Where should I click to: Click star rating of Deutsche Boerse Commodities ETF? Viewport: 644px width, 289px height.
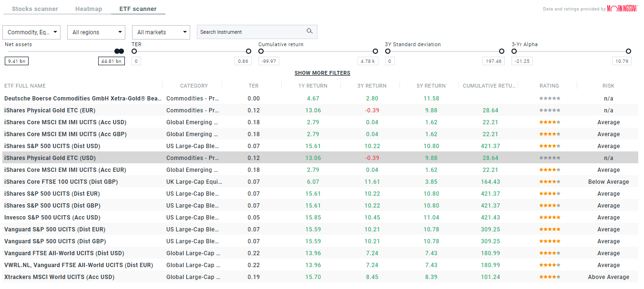[549, 98]
